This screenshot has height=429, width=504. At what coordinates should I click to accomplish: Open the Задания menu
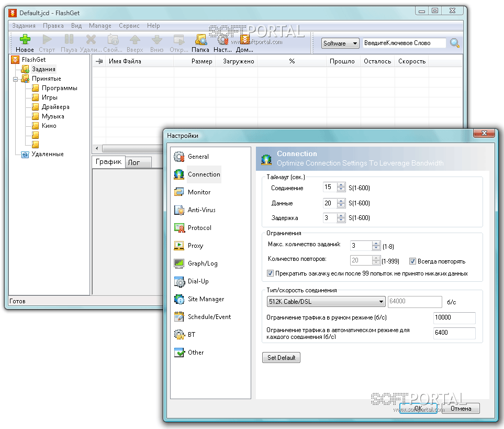click(24, 26)
